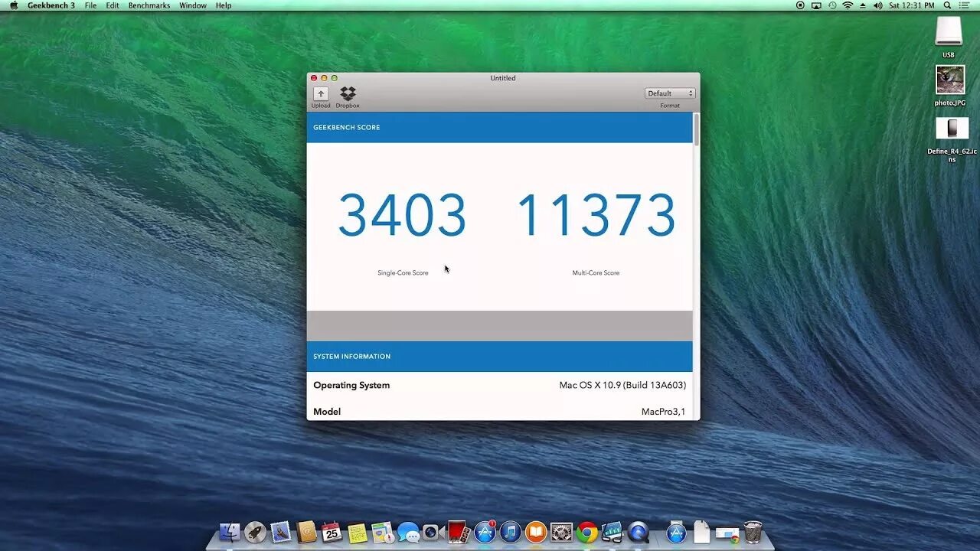The width and height of the screenshot is (980, 551).
Task: Click the screen recording status icon in menu bar
Action: pyautogui.click(x=800, y=5)
